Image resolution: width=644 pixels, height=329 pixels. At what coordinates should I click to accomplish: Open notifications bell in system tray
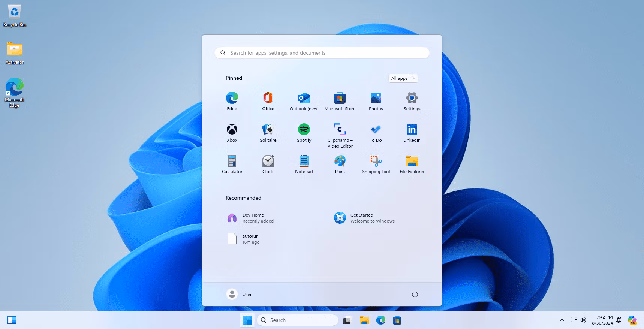(619, 320)
